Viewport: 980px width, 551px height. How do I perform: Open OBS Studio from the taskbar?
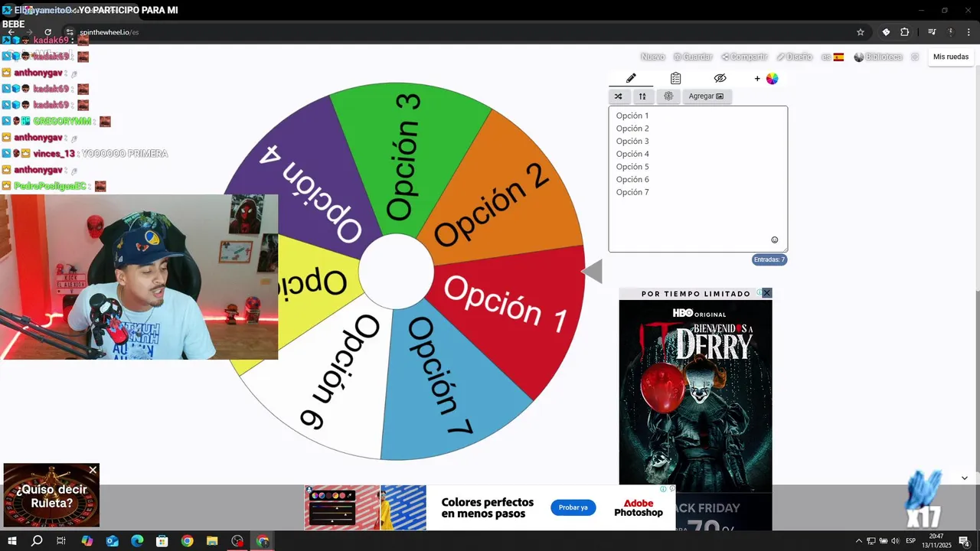tap(237, 541)
